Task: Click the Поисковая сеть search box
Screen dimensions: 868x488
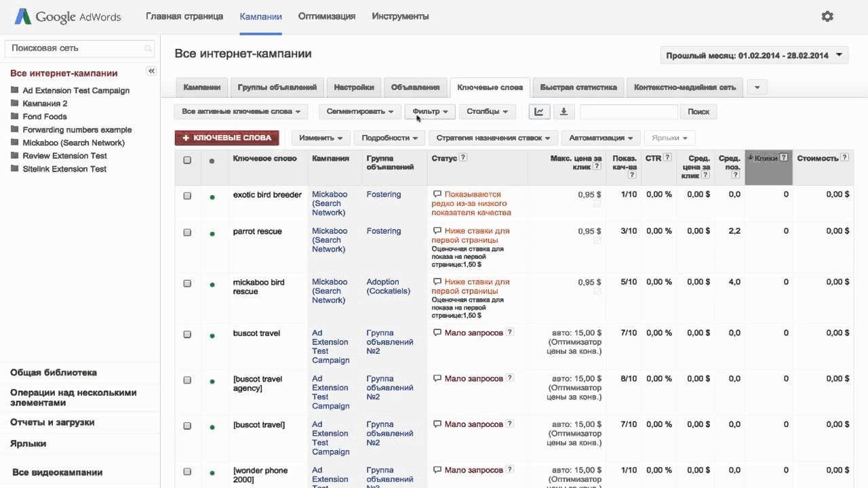Action: pos(79,49)
